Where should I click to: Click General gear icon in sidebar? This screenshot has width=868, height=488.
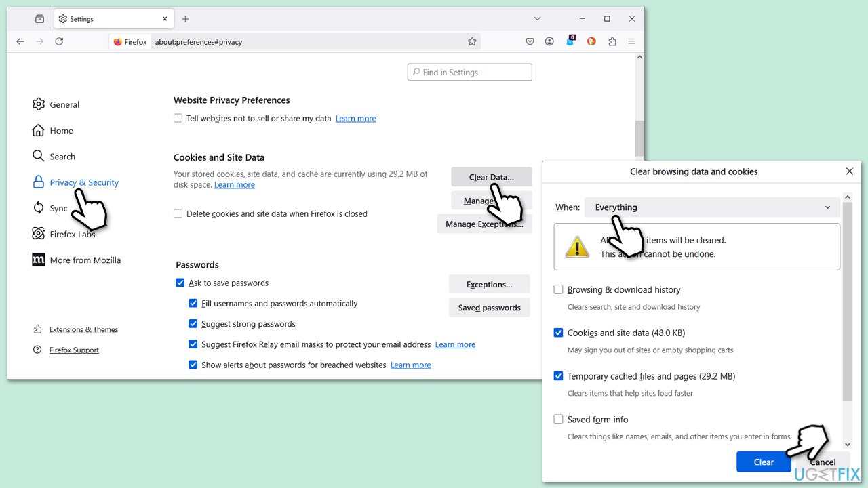click(38, 104)
